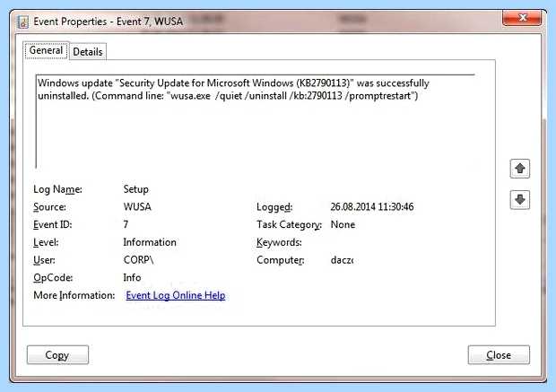556x392 pixels.
Task: Click the 'Level:' label
Action: click(46, 242)
